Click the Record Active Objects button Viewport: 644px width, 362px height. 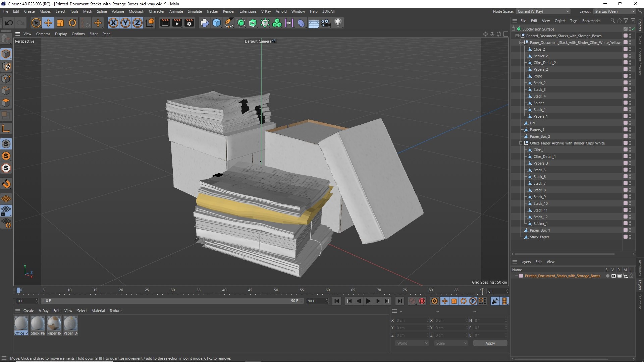tap(422, 301)
